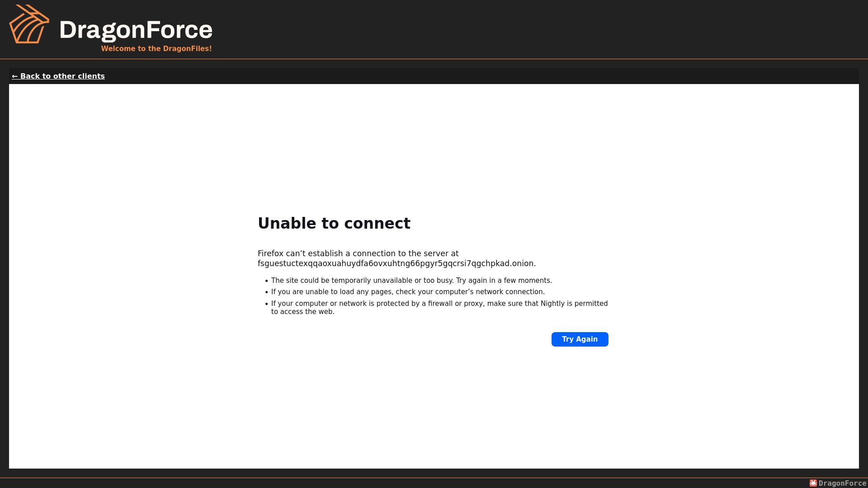
Task: Select the 'Unable to connect' heading
Action: pos(334,223)
